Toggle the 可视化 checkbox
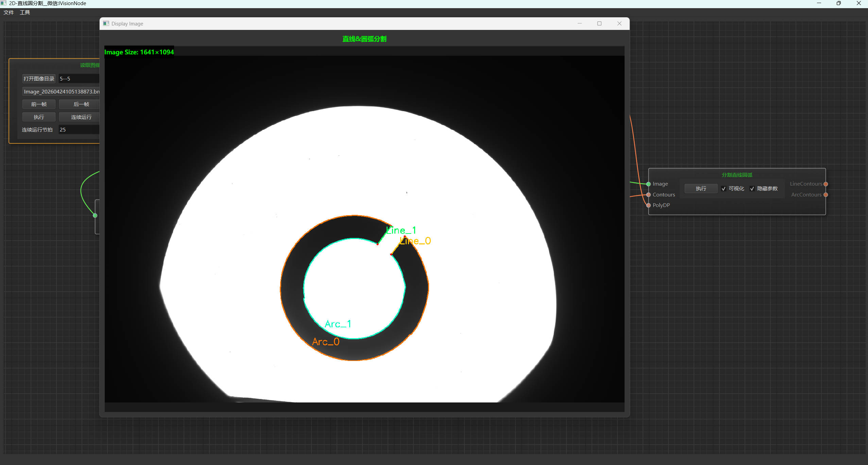Screen dimensions: 868x465 tap(724, 189)
